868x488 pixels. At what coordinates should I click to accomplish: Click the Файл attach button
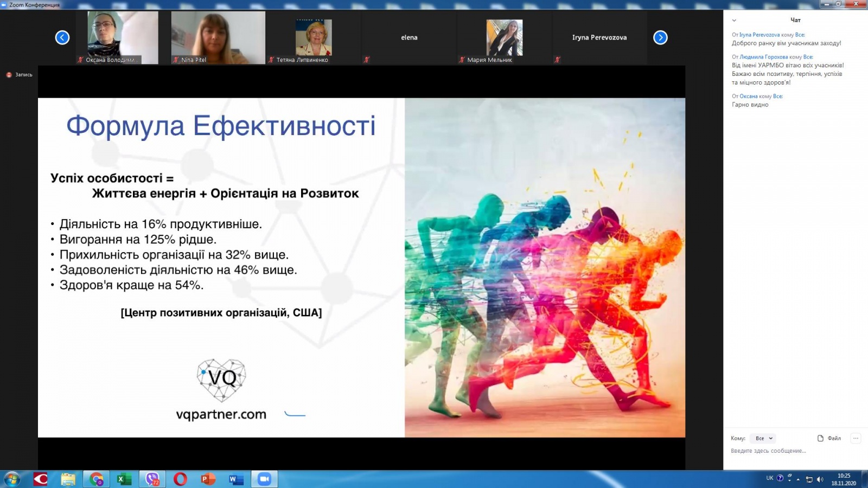829,438
